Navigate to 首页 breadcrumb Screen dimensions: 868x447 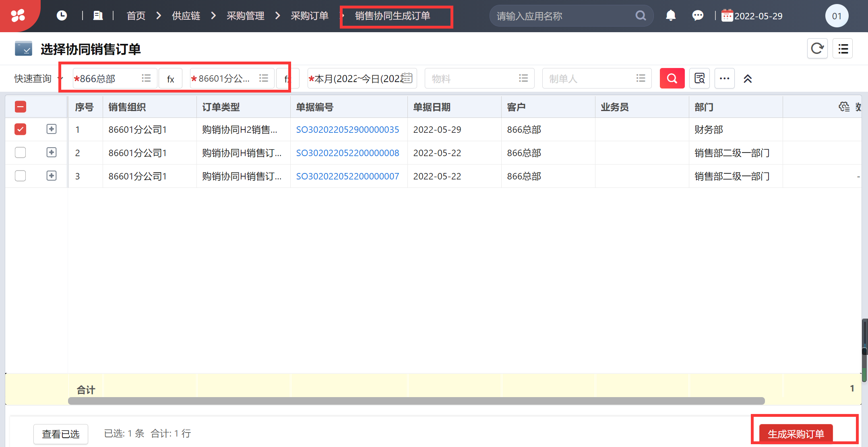coord(136,16)
